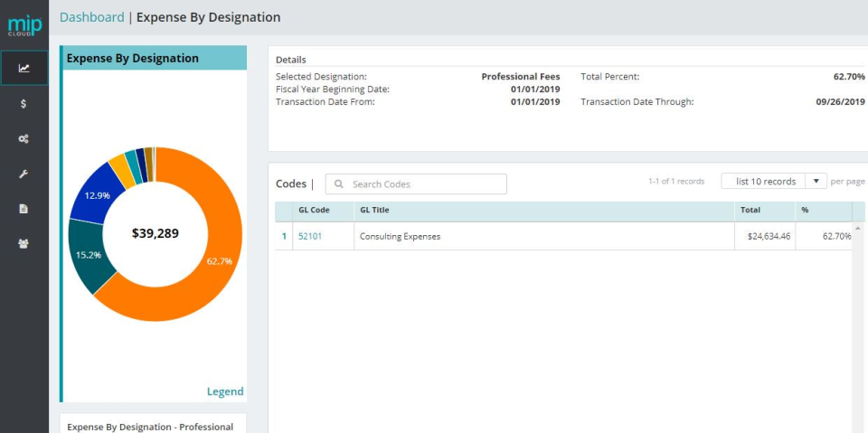Select the blue 12.9% donut segment
This screenshot has height=433, width=868.
tap(95, 193)
